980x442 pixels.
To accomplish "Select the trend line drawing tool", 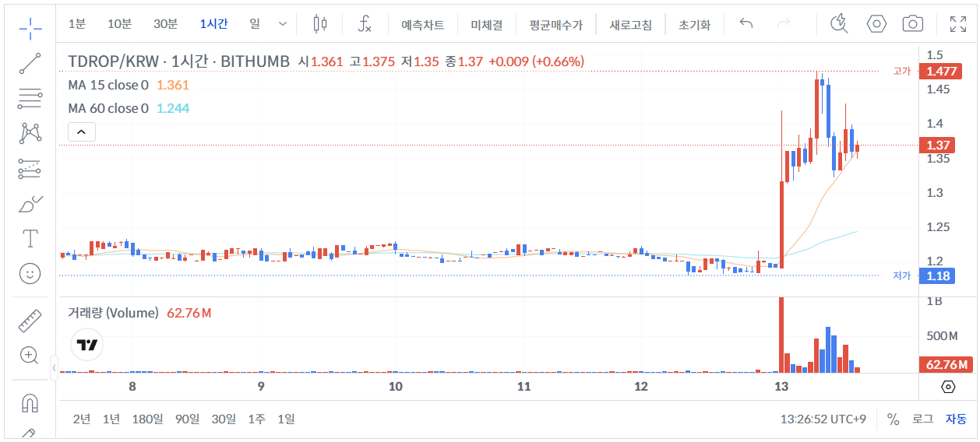I will coord(30,64).
